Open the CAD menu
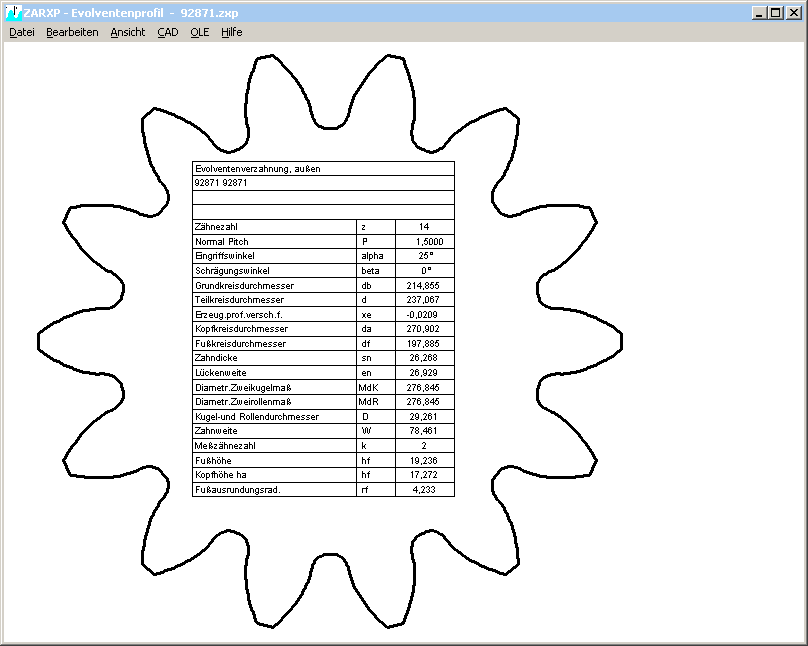808x646 pixels. (168, 32)
